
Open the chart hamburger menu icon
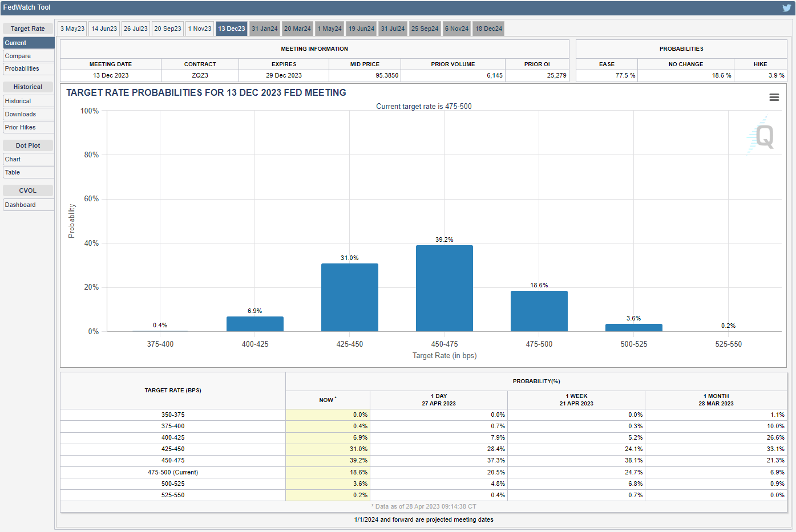coord(774,98)
